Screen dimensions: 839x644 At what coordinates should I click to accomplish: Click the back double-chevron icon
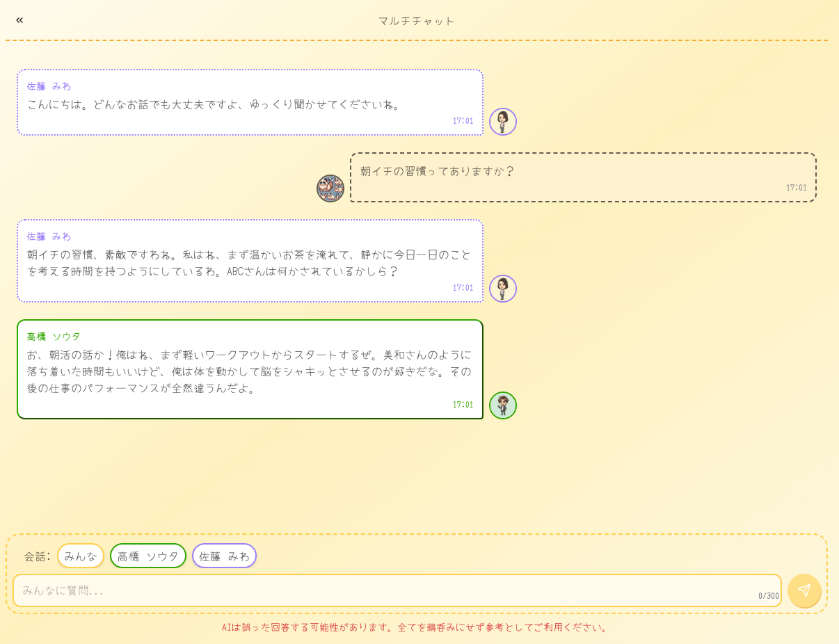[19, 20]
